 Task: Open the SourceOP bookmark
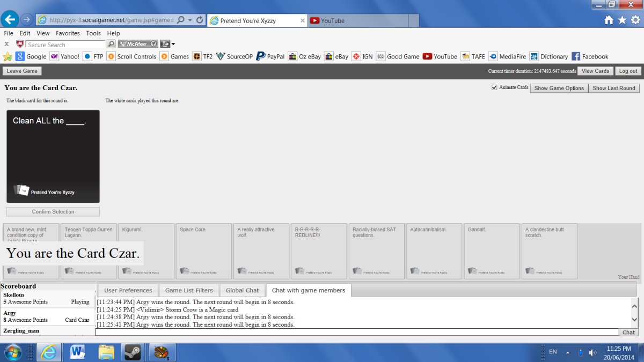(x=235, y=56)
